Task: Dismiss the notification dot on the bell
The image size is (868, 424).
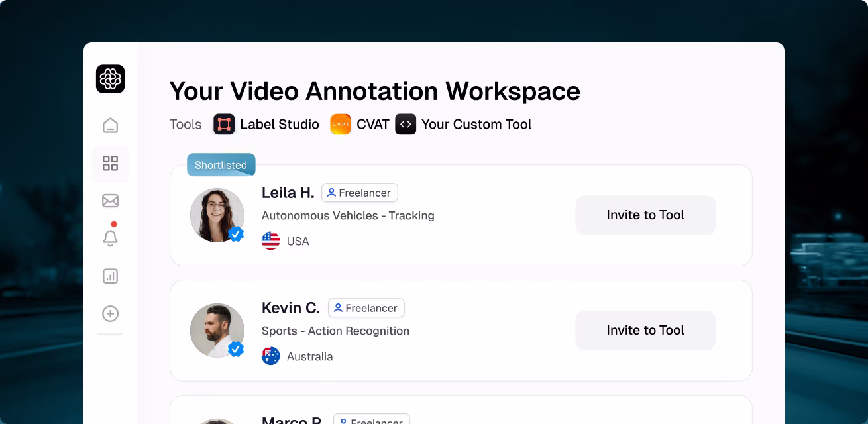Action: (x=115, y=225)
